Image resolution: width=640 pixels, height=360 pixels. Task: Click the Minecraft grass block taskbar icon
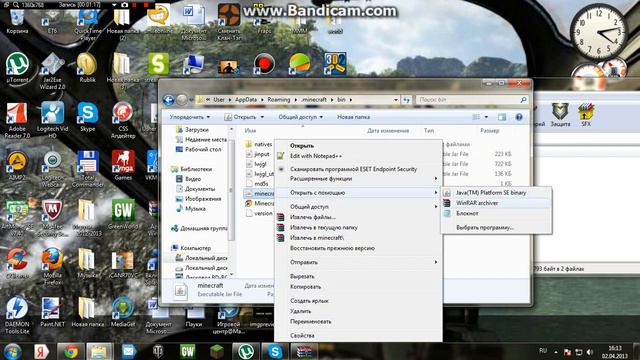click(216, 351)
